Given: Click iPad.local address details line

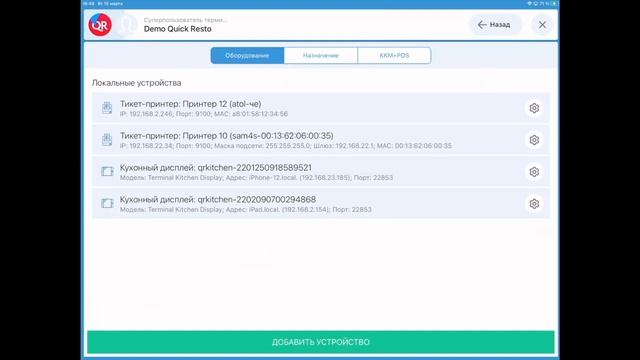Looking at the screenshot, I should tap(246, 209).
